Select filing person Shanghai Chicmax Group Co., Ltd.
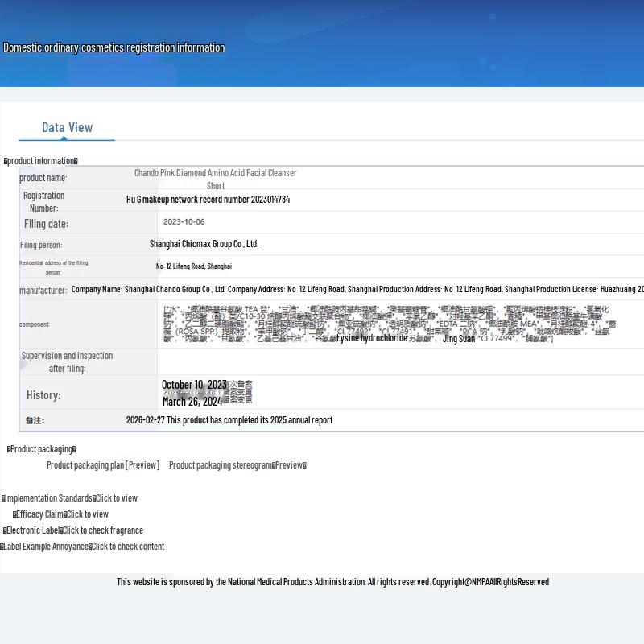 click(204, 244)
